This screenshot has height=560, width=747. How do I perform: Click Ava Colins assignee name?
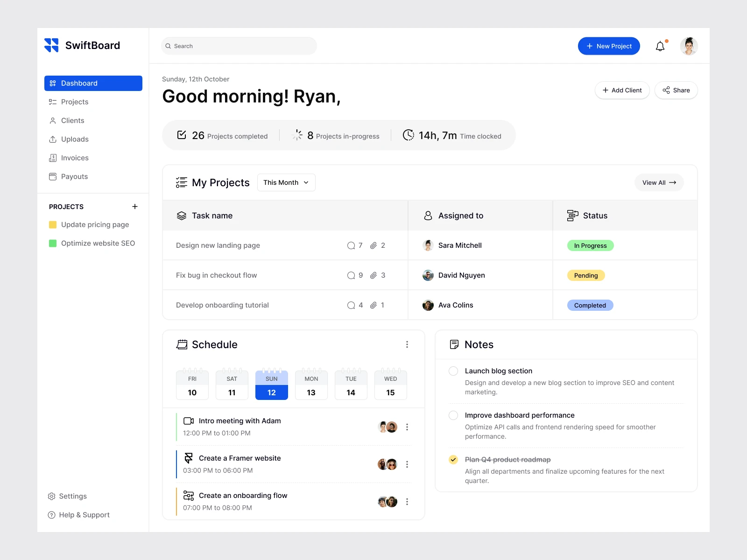coord(456,305)
